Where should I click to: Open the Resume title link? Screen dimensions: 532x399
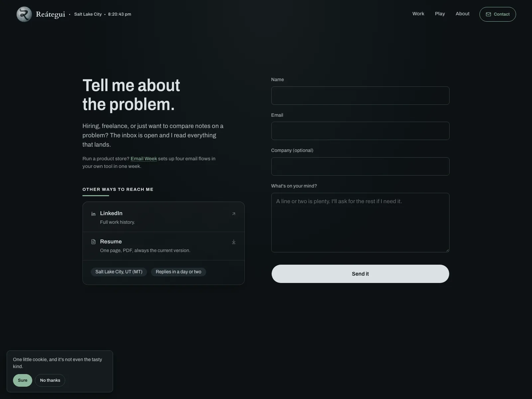tap(111, 241)
